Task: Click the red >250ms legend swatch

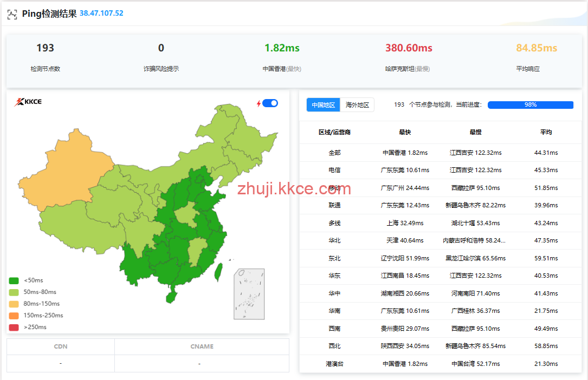Action: 14,327
